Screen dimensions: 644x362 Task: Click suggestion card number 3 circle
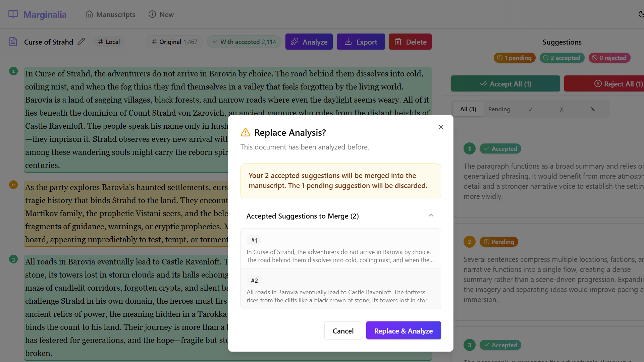(x=470, y=345)
